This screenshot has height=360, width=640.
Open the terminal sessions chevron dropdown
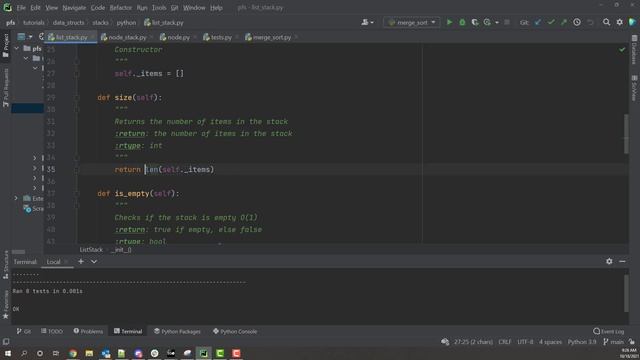pyautogui.click(x=94, y=261)
